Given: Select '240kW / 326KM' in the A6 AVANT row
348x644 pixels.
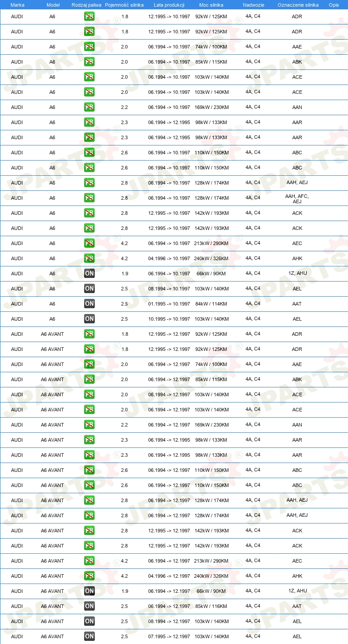Looking at the screenshot, I should [x=211, y=576].
